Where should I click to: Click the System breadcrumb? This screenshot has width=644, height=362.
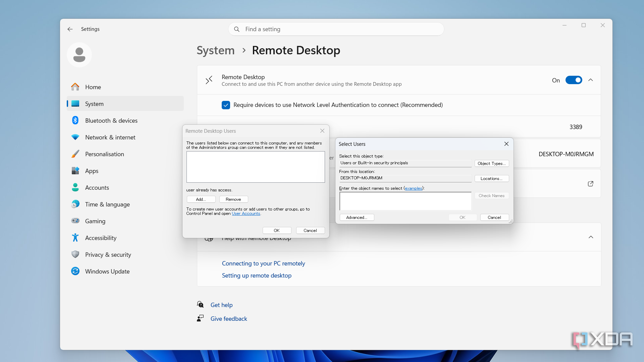[215, 50]
